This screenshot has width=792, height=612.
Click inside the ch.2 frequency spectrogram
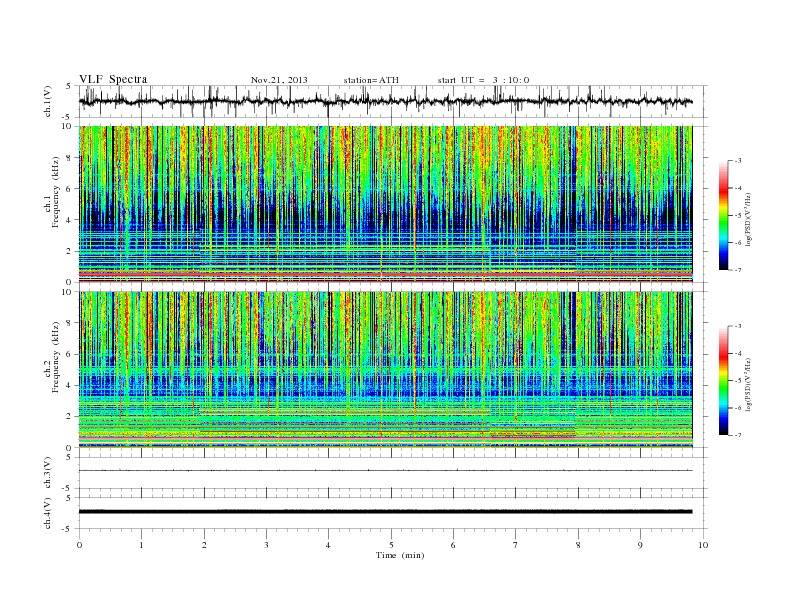[x=385, y=370]
